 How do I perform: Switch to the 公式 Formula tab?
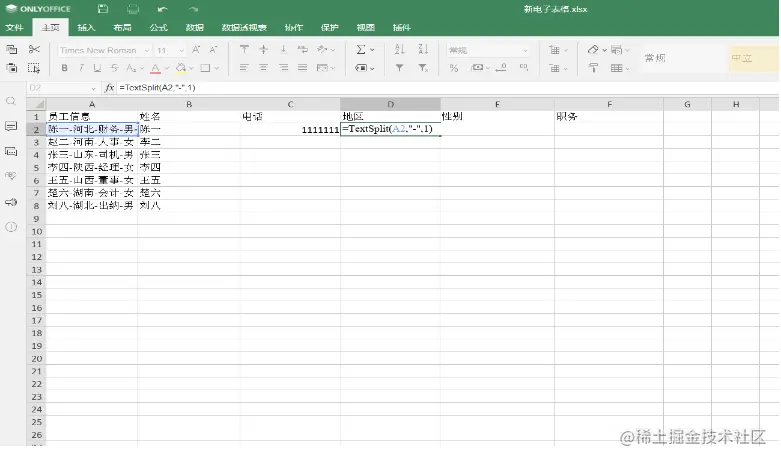coord(158,27)
